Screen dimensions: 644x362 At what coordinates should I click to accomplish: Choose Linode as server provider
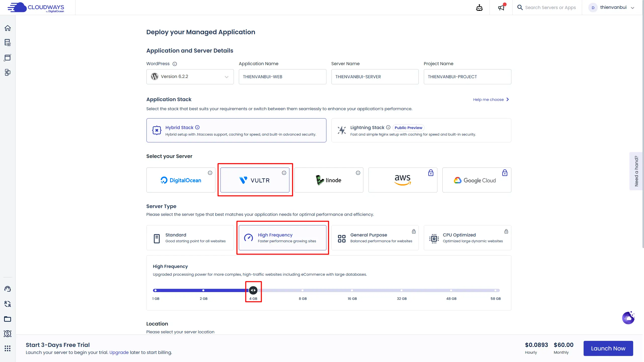click(x=329, y=180)
